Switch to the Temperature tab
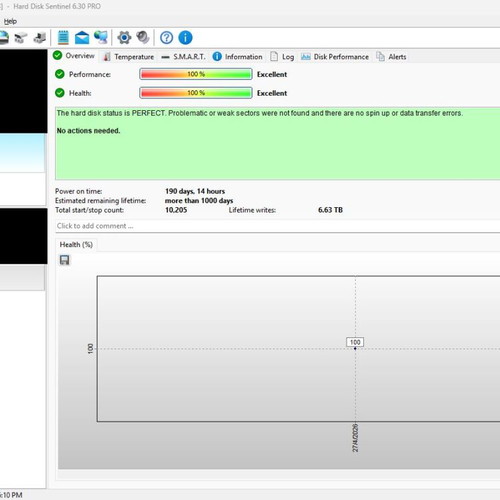 click(x=128, y=57)
